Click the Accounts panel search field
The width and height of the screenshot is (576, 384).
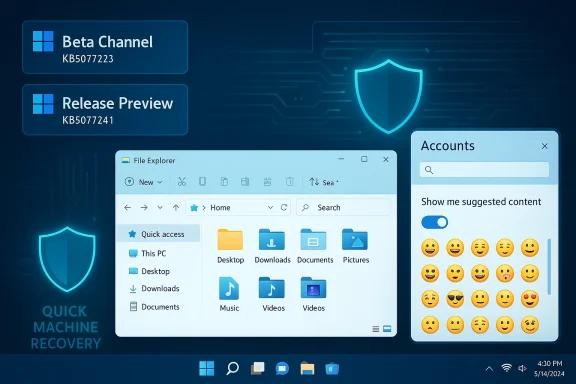click(x=484, y=169)
